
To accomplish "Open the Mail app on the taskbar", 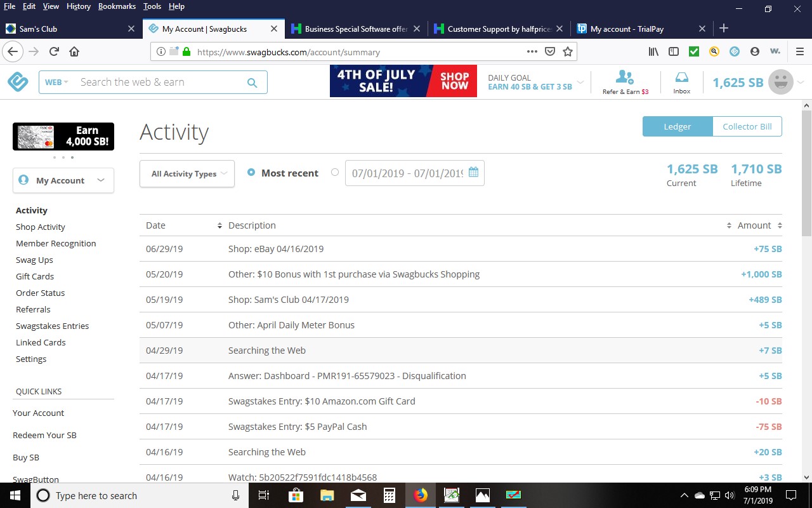I will pyautogui.click(x=358, y=495).
